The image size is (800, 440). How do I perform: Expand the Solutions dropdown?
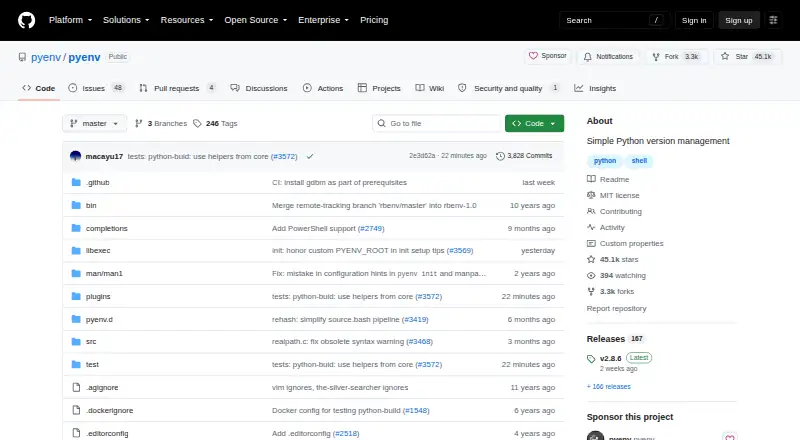[126, 20]
